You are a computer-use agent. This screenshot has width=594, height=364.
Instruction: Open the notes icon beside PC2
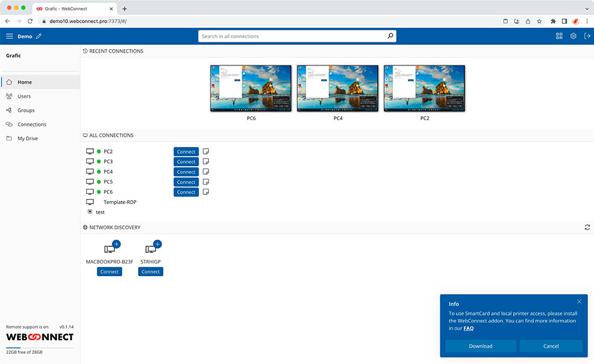pyautogui.click(x=205, y=151)
